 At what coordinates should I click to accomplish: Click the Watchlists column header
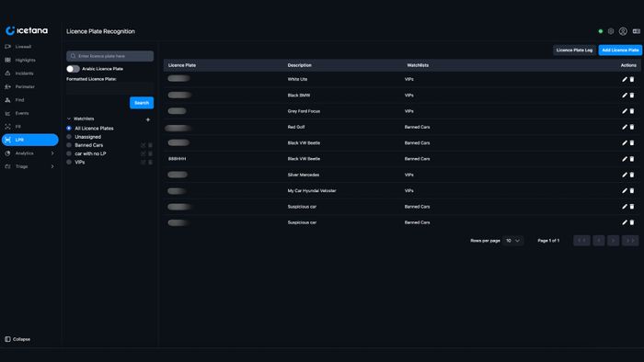click(x=418, y=65)
